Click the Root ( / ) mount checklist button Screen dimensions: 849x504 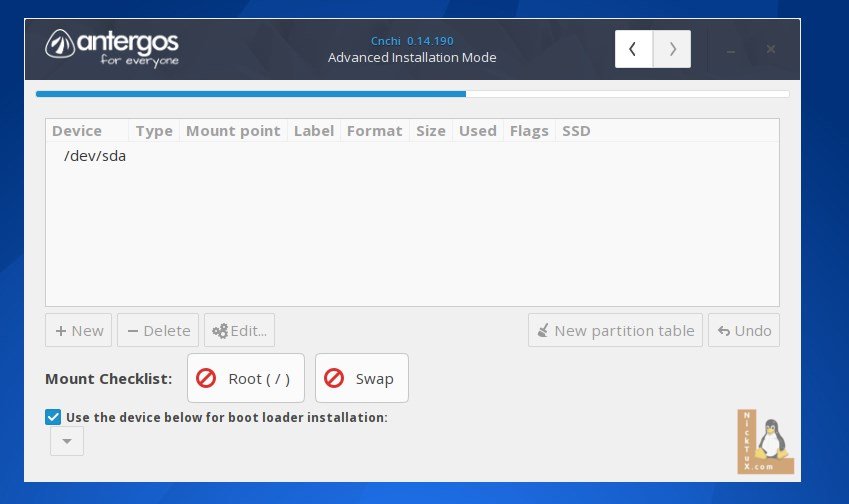point(245,378)
